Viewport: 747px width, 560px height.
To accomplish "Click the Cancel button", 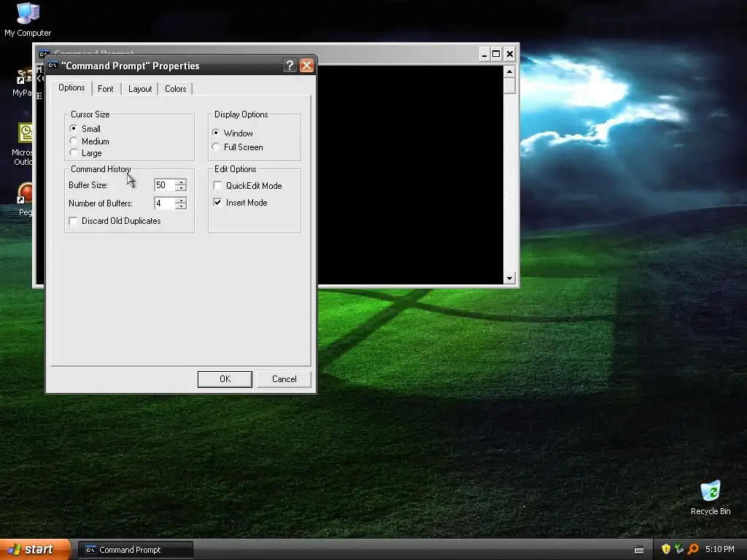I will pos(284,379).
